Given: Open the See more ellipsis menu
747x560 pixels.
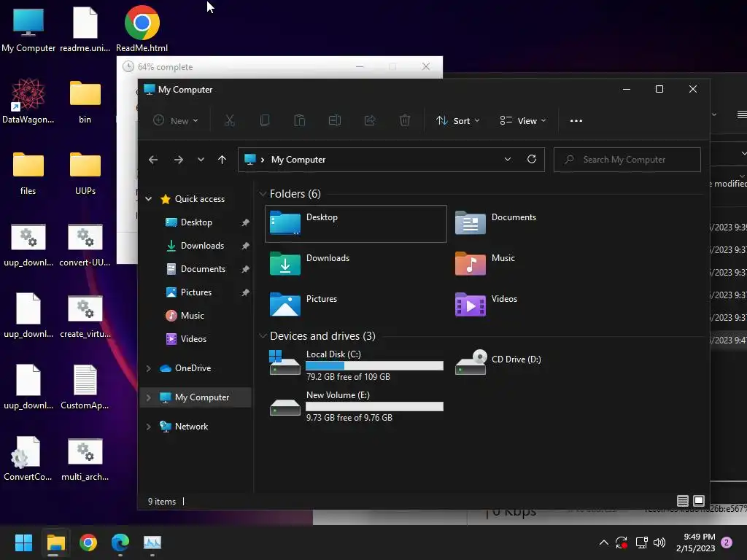Looking at the screenshot, I should click(576, 120).
